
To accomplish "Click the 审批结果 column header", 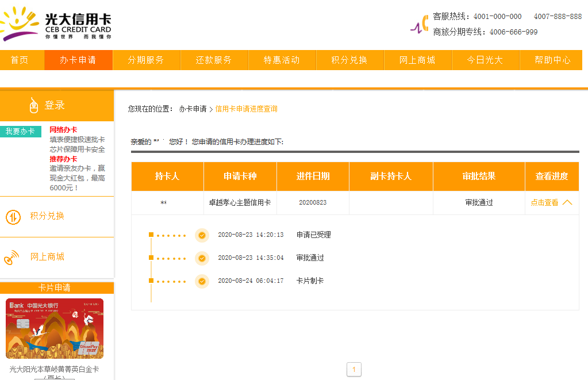I will coord(479,176).
